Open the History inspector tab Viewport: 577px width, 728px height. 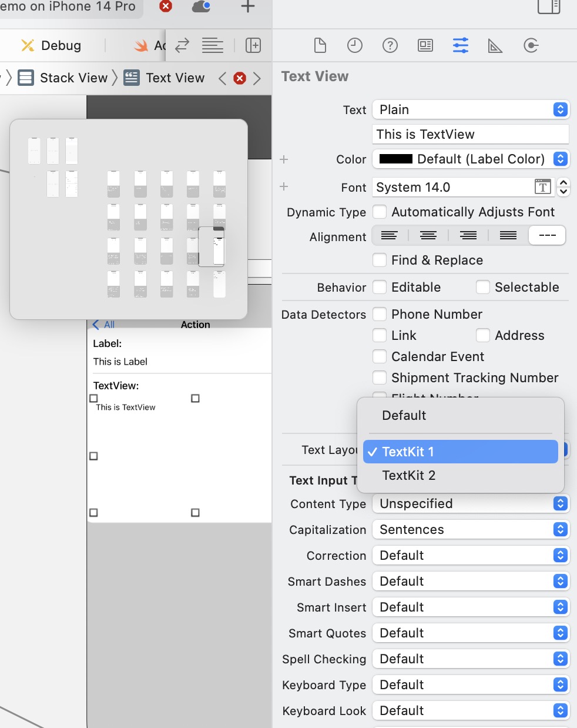[355, 45]
